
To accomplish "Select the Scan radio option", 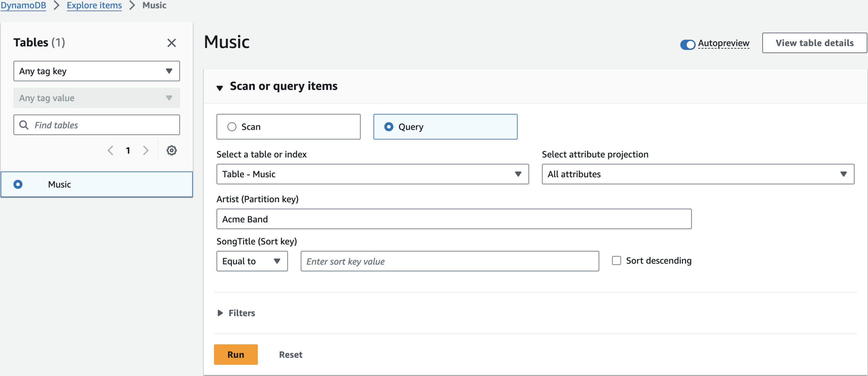I will pos(232,127).
